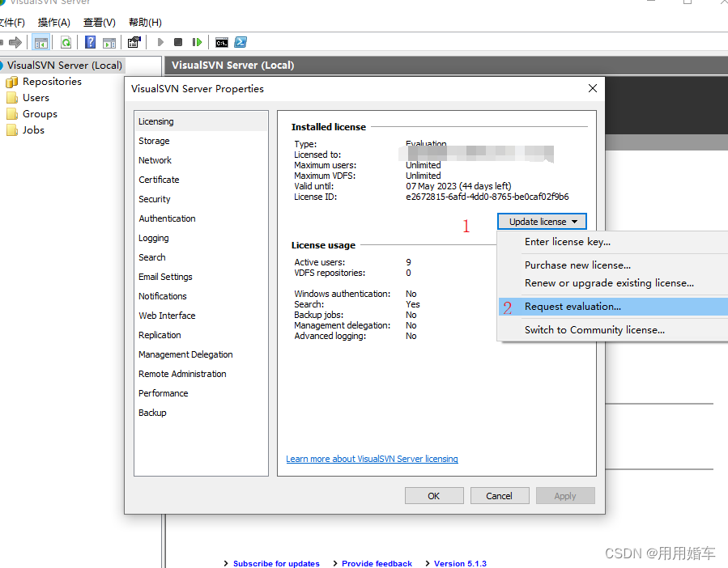Choose Switch to Community license…

tap(594, 330)
